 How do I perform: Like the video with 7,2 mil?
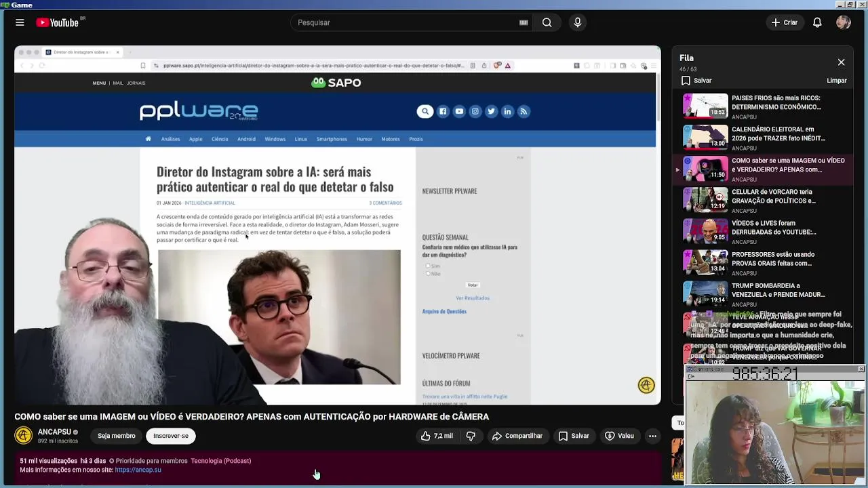[x=437, y=436]
